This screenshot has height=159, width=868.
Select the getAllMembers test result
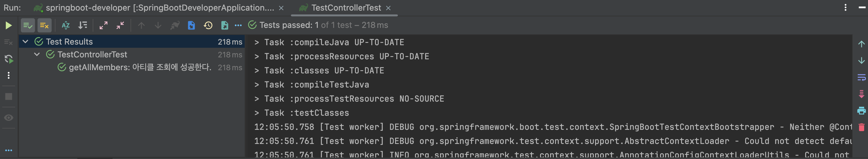[x=140, y=67]
